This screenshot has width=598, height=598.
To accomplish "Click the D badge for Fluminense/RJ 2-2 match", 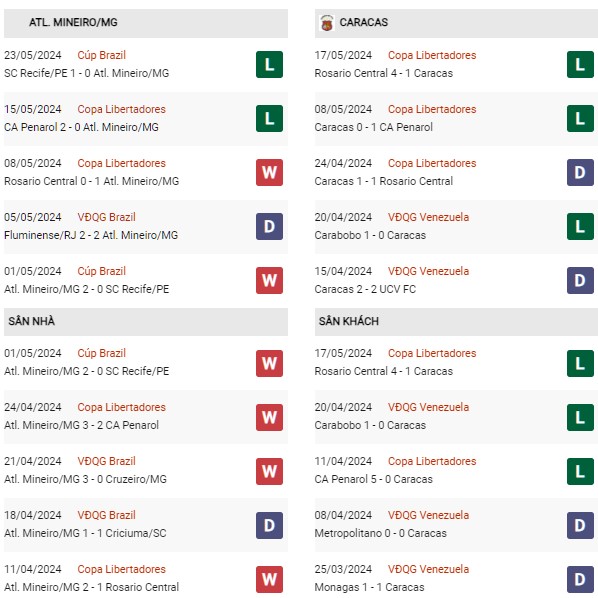I will [x=269, y=227].
